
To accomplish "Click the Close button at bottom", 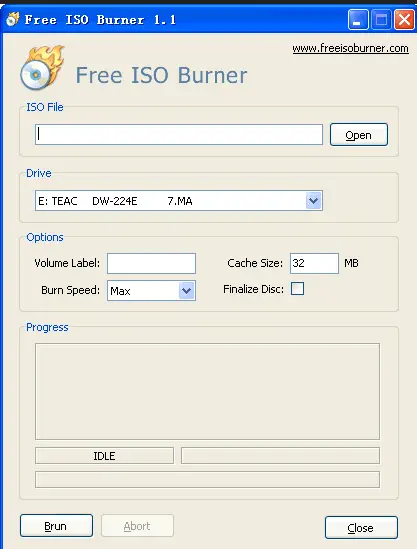I will [x=361, y=527].
